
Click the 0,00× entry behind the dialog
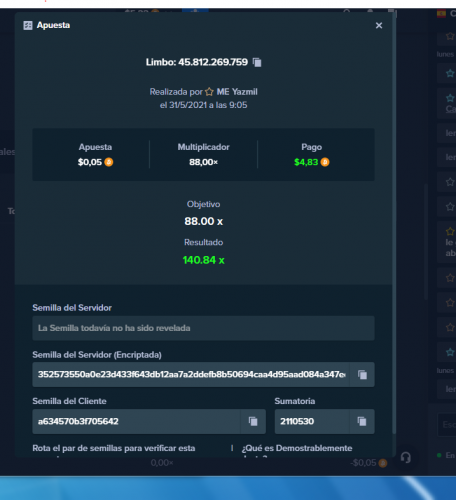162,463
